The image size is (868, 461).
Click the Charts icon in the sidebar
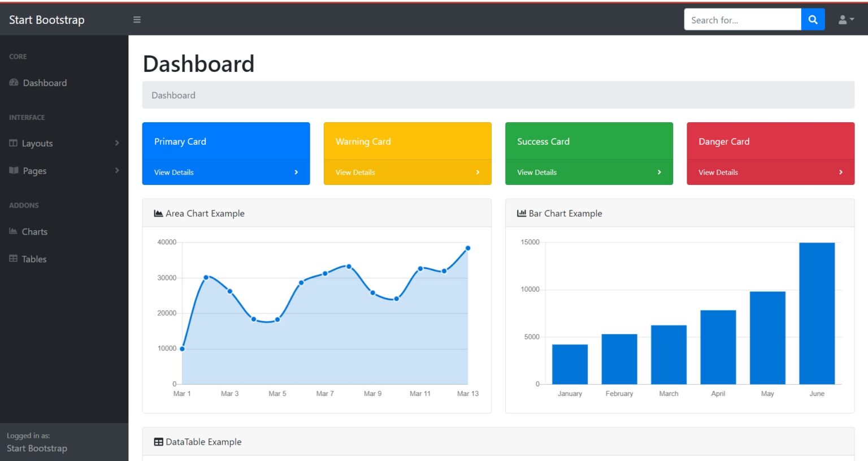click(12, 231)
